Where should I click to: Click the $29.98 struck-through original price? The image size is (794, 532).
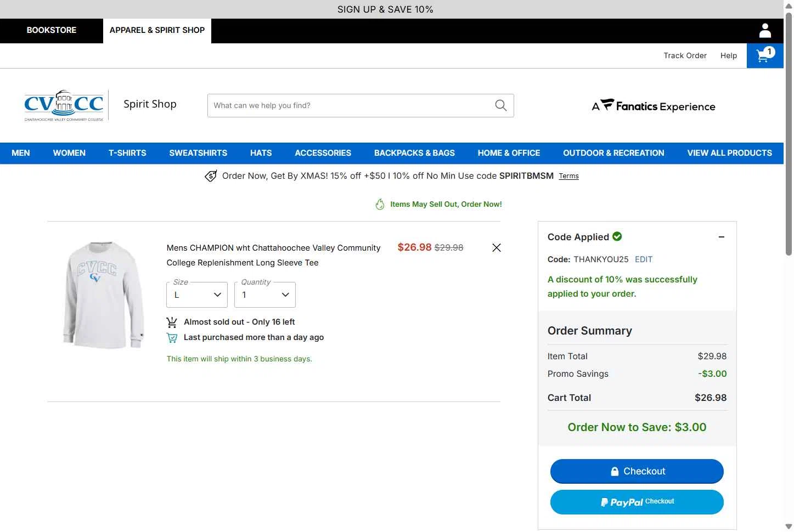tap(449, 248)
